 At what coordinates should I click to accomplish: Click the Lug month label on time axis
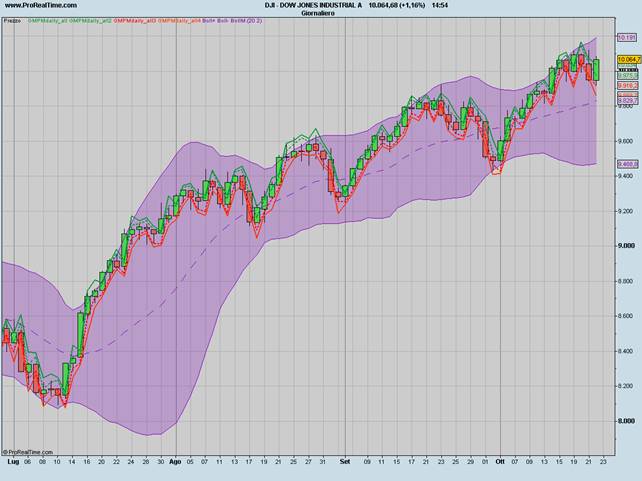point(14,461)
